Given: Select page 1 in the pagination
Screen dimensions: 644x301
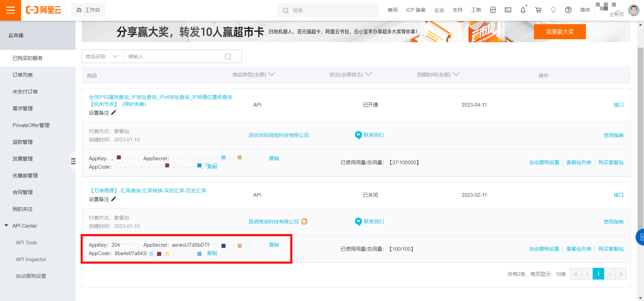Looking at the screenshot, I should [x=598, y=274].
